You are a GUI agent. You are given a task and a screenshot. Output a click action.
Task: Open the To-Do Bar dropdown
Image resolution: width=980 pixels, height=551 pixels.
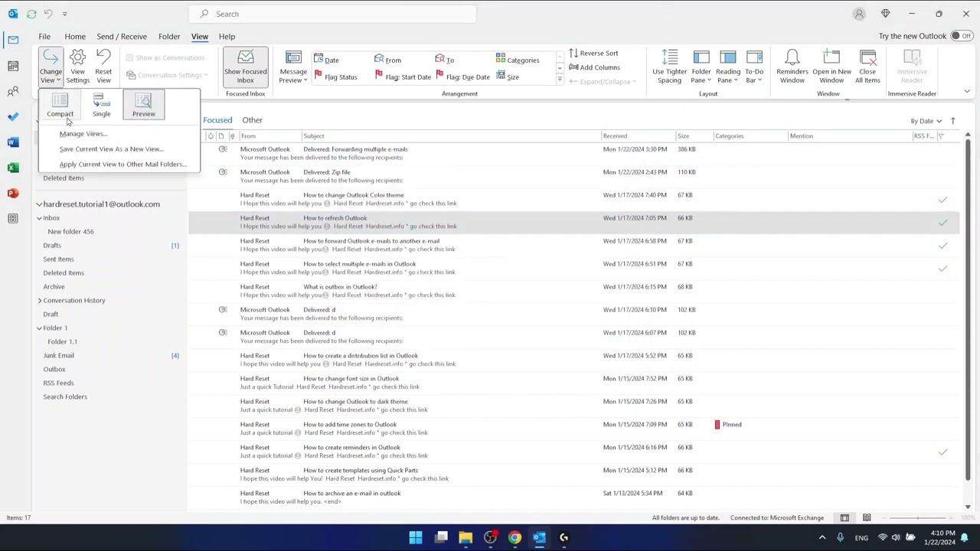click(x=754, y=67)
